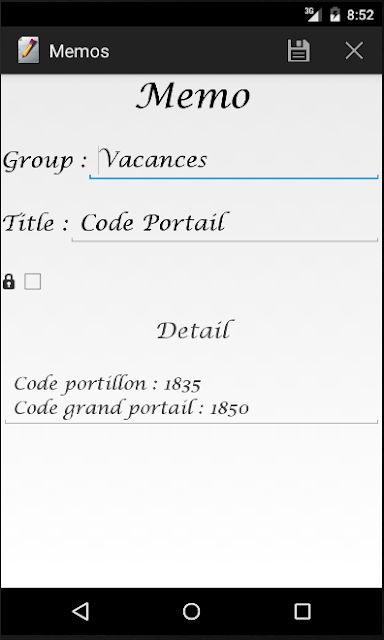Tap the Detail section heading
The image size is (384, 640).
tap(193, 330)
